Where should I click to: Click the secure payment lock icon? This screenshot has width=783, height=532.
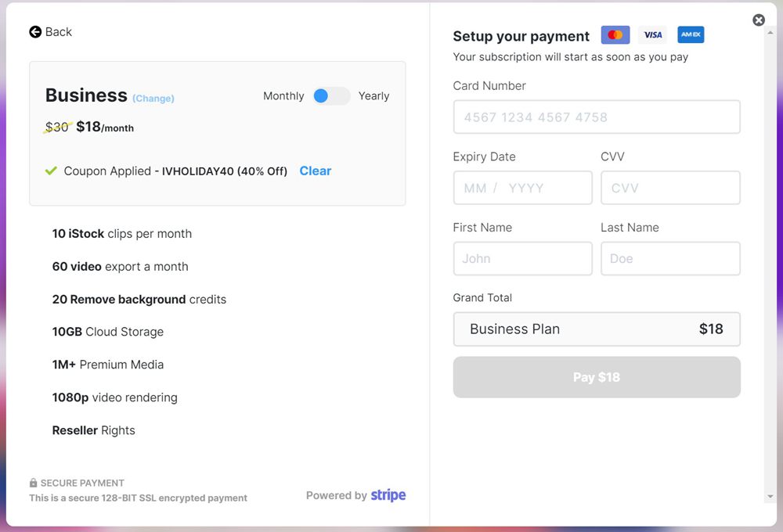point(34,483)
